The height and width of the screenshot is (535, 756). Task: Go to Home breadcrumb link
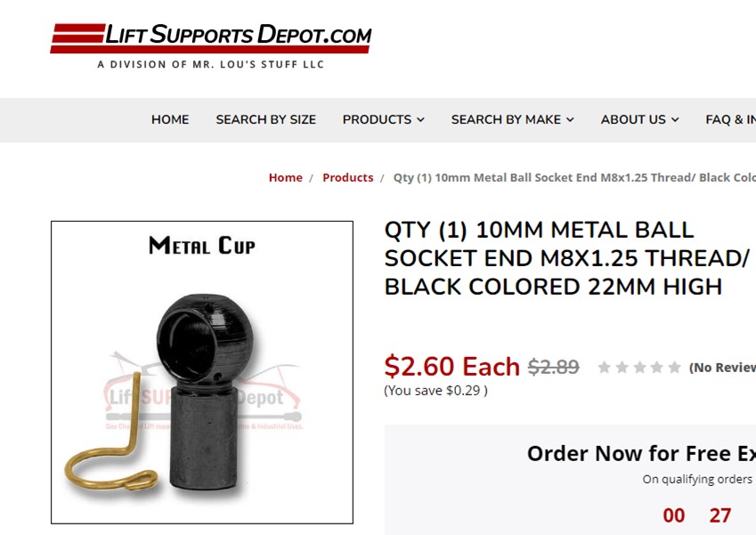coord(286,177)
